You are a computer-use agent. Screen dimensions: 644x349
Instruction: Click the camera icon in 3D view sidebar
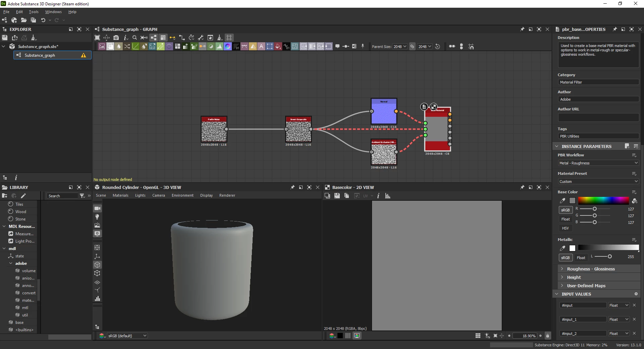[97, 208]
